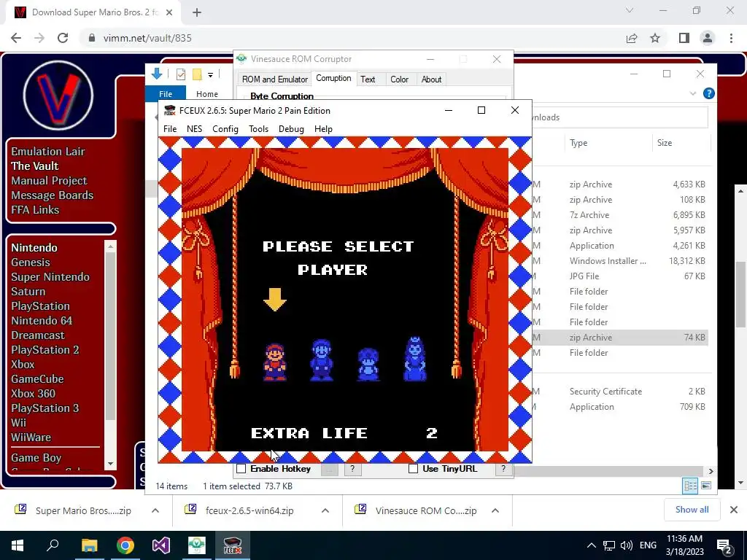This screenshot has height=560, width=747.
Task: Switch Explorer to details view icon
Action: (690, 486)
